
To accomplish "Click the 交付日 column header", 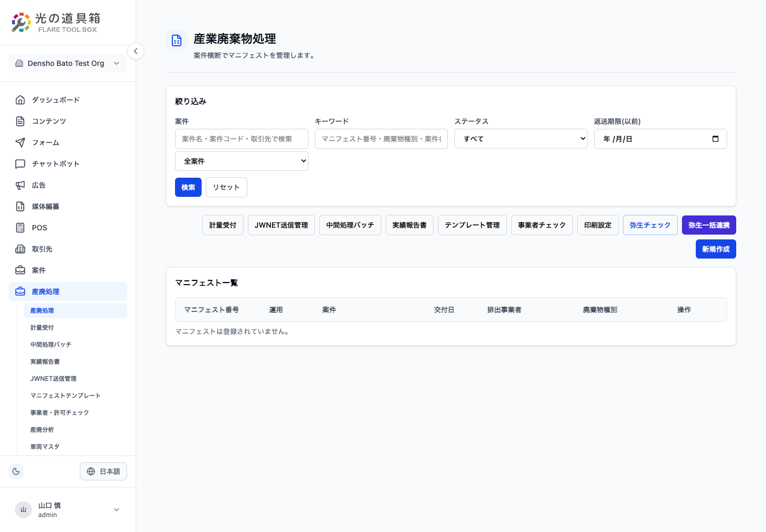I will 444,310.
